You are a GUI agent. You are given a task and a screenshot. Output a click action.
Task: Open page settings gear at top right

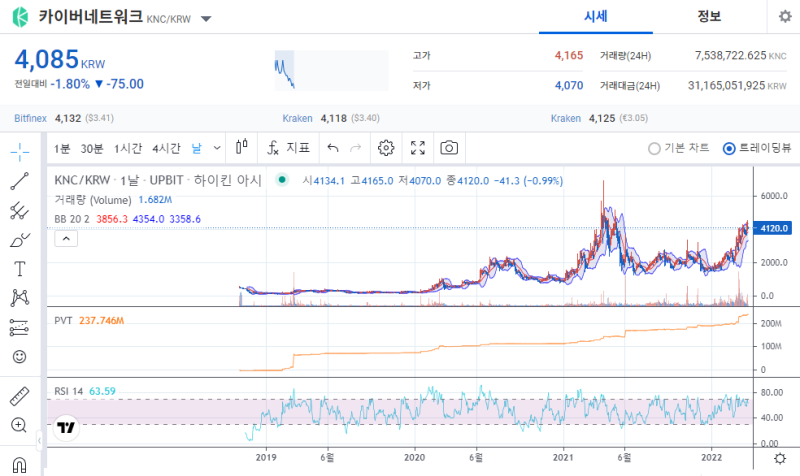[x=785, y=16]
